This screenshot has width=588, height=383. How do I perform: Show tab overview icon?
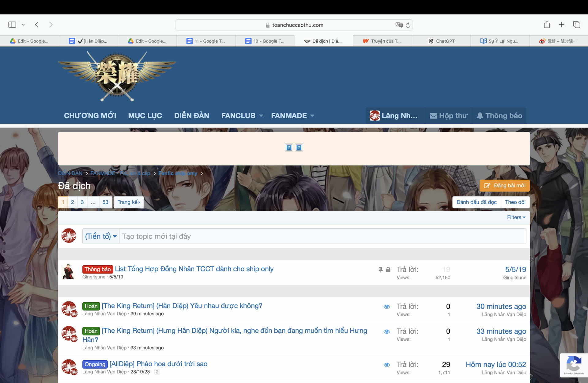pos(577,25)
